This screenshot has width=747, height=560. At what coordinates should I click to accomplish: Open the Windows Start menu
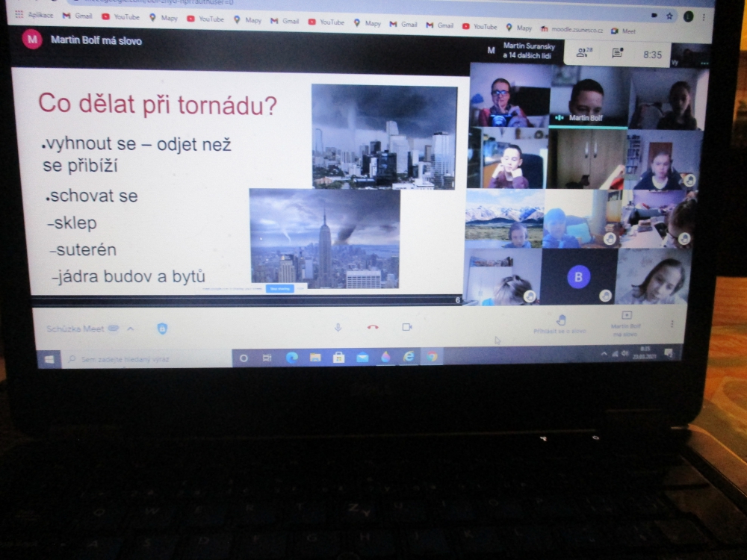[49, 359]
